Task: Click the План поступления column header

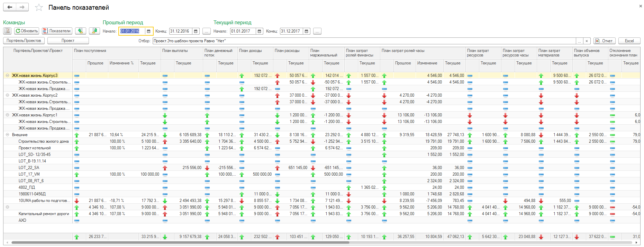Action: coord(117,53)
